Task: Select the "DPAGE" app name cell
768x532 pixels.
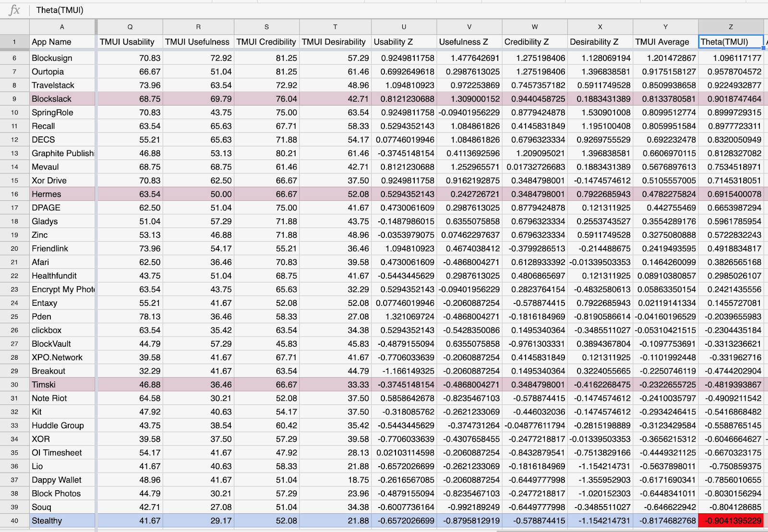Action: point(62,207)
